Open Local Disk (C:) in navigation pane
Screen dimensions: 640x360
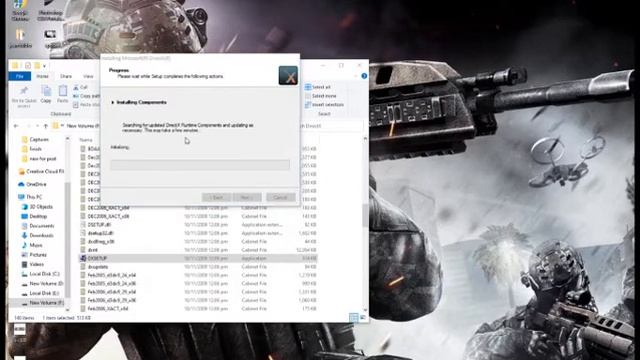click(x=40, y=274)
